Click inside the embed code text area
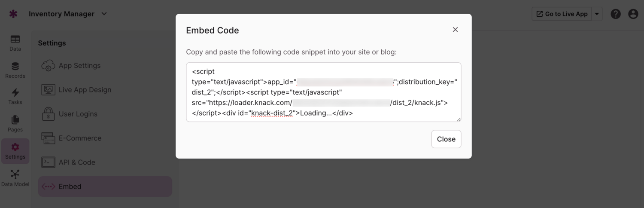The width and height of the screenshot is (644, 208). [x=323, y=92]
